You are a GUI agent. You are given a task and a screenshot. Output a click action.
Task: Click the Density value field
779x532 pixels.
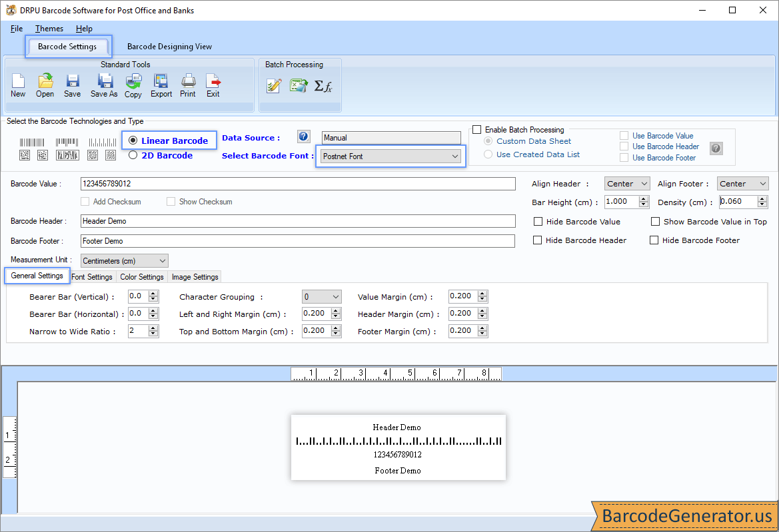[738, 202]
